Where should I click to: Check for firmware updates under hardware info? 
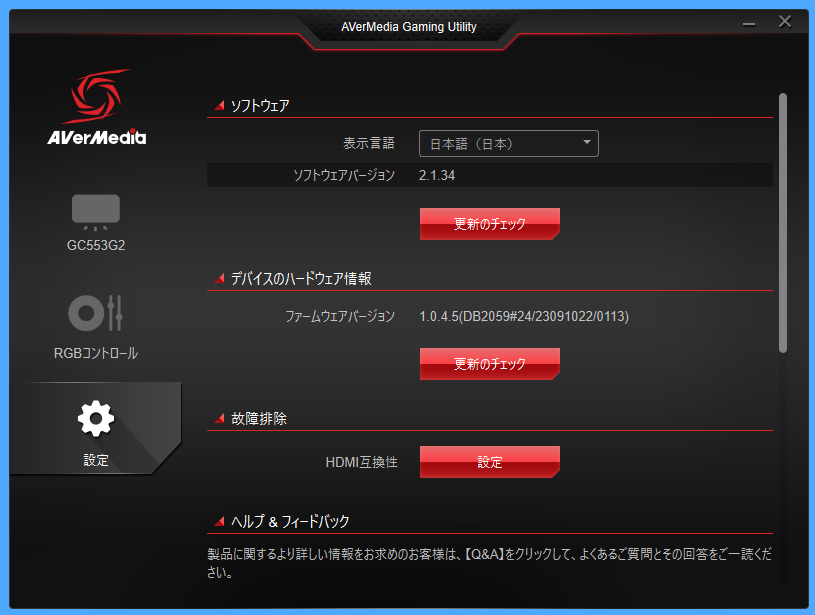(489, 363)
